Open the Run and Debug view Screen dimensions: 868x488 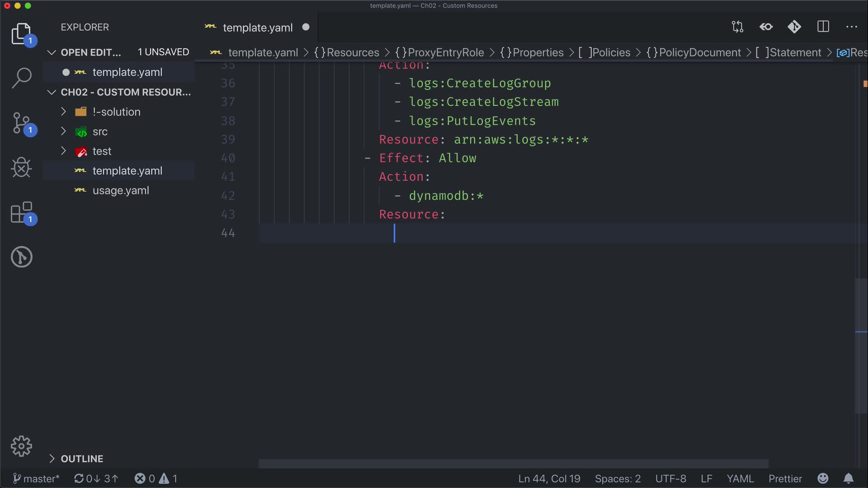21,168
